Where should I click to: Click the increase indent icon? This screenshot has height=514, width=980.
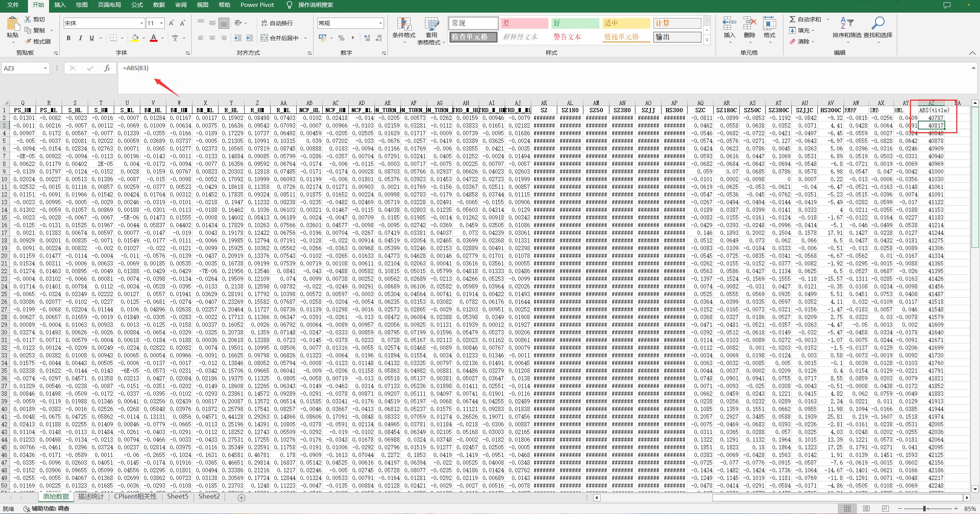point(250,38)
